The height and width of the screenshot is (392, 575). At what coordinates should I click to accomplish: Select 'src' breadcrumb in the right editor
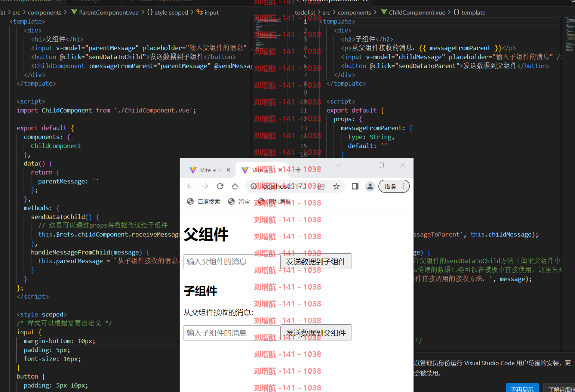326,12
